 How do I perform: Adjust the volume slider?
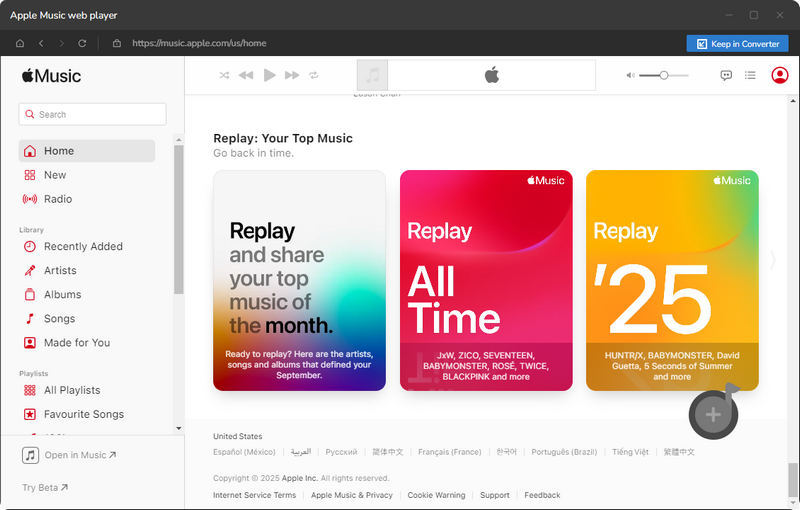point(663,75)
